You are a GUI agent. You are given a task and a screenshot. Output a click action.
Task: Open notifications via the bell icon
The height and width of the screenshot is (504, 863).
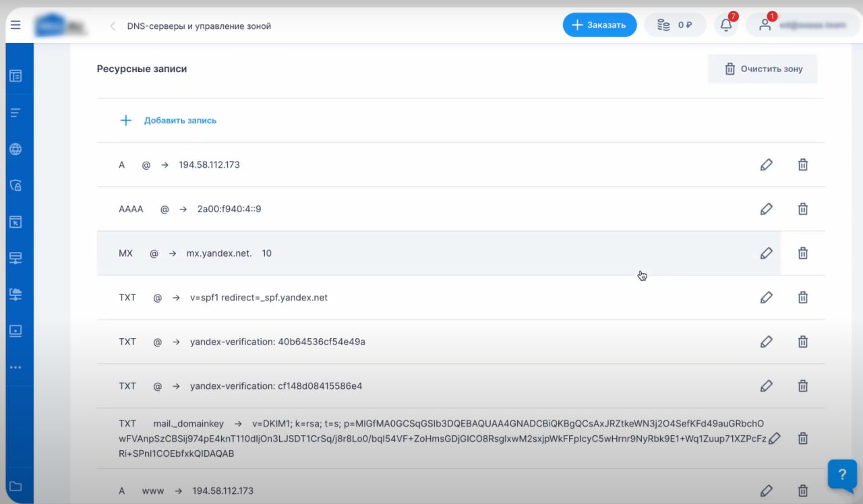[x=725, y=24]
